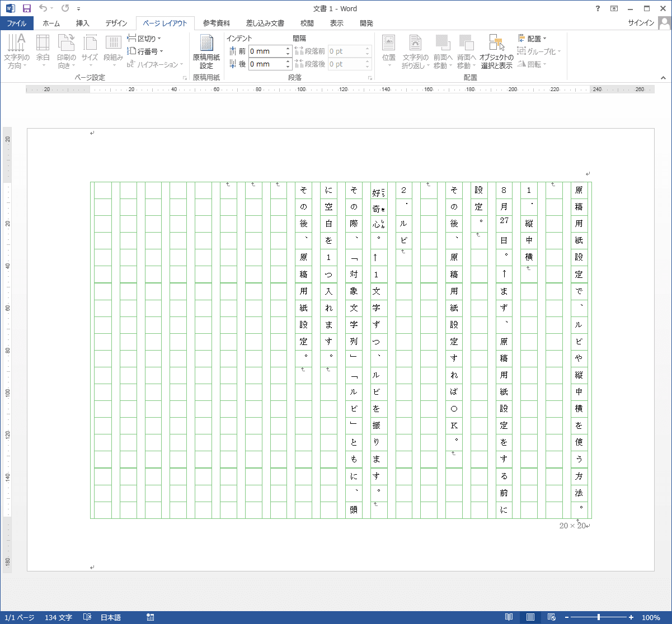Open the 原稿用紙設定 manuscript paper settings
Viewport: 672px width, 624px height.
pyautogui.click(x=206, y=51)
